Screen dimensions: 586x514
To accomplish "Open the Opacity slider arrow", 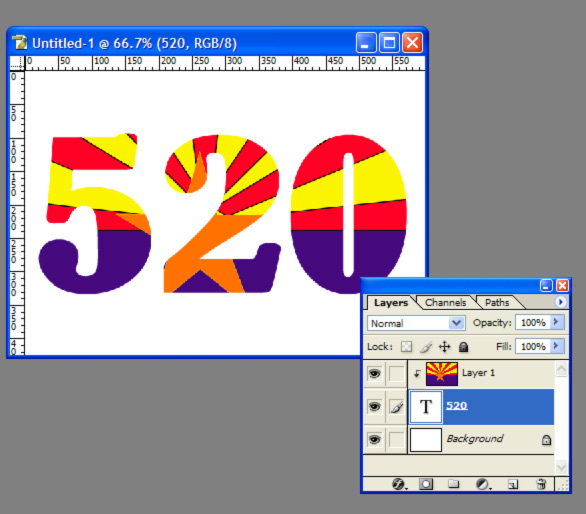I will click(x=556, y=322).
